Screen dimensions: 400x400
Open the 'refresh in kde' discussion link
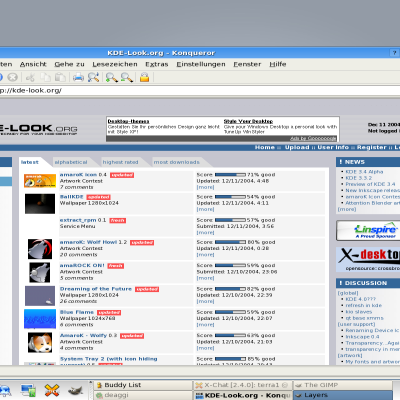tap(363, 305)
